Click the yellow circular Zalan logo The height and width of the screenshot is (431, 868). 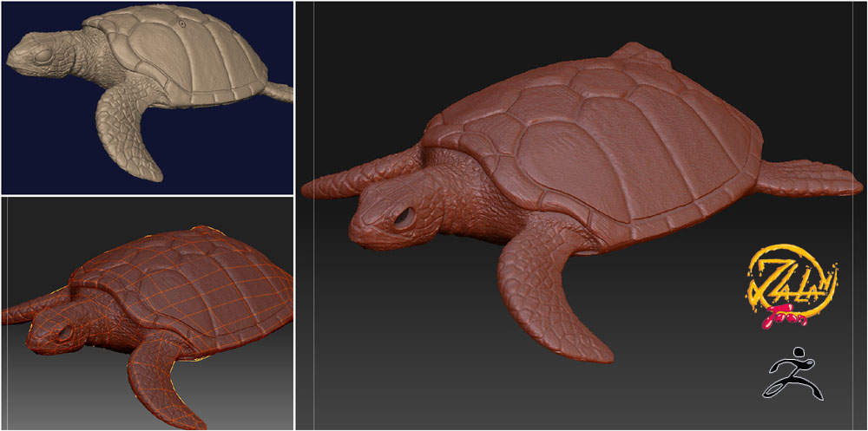click(792, 285)
